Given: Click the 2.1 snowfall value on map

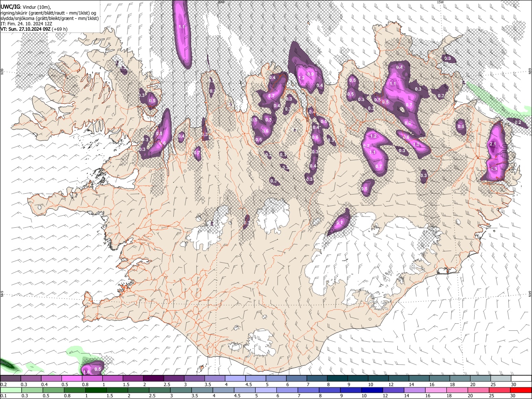Looking at the screenshot, I should (x=493, y=144).
